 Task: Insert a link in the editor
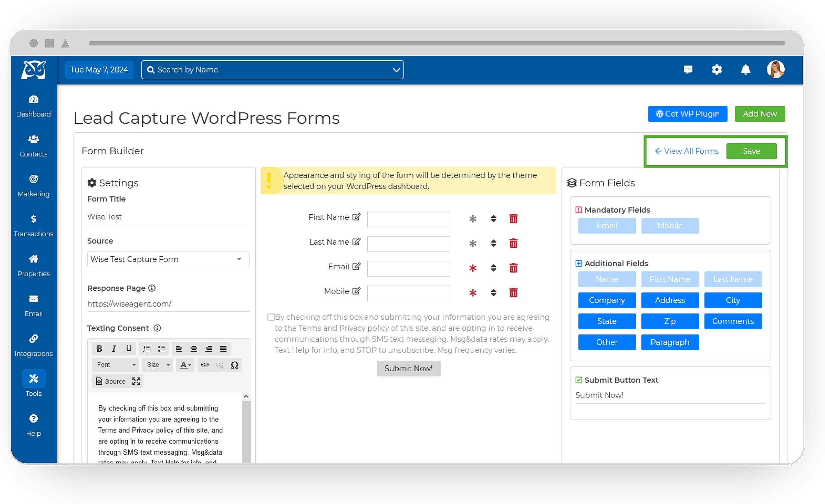pos(205,365)
